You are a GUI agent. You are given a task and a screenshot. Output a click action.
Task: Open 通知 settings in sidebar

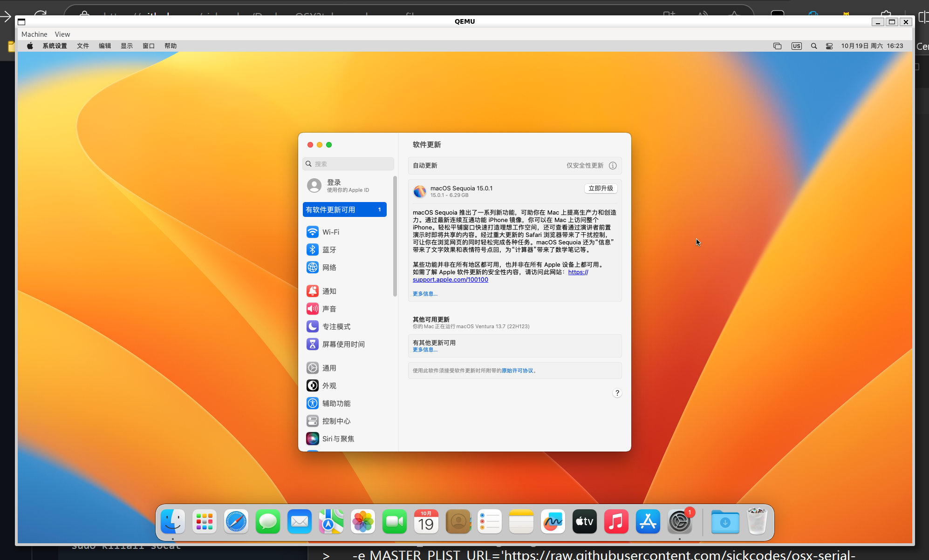click(345, 291)
